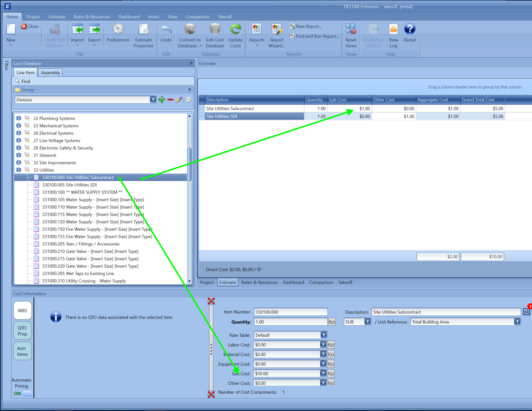Toggle the Group panel pin
The image size is (532, 411).
(x=189, y=90)
